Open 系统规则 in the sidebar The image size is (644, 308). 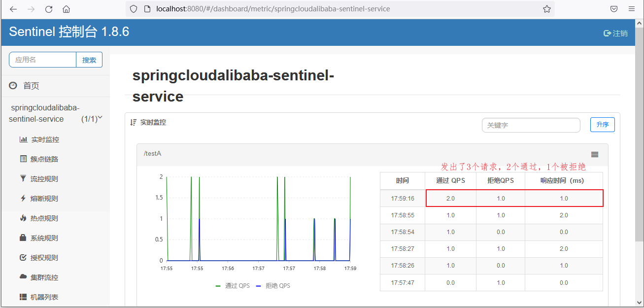44,238
